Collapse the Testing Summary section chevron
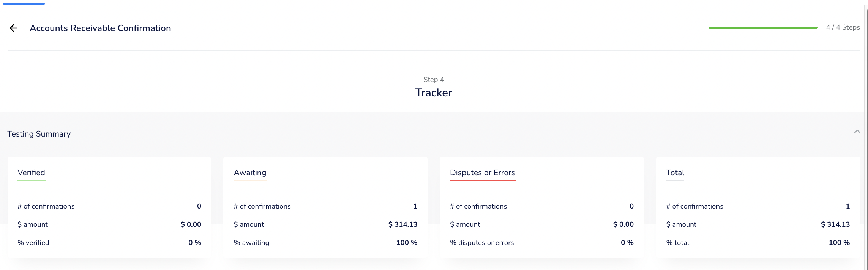Image resolution: width=868 pixels, height=270 pixels. click(x=857, y=132)
